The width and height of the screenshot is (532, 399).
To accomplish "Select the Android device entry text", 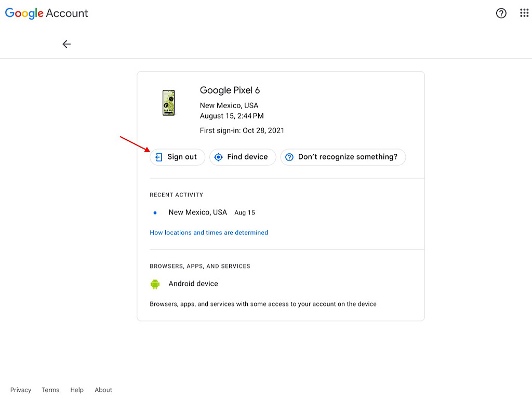I will [x=193, y=284].
